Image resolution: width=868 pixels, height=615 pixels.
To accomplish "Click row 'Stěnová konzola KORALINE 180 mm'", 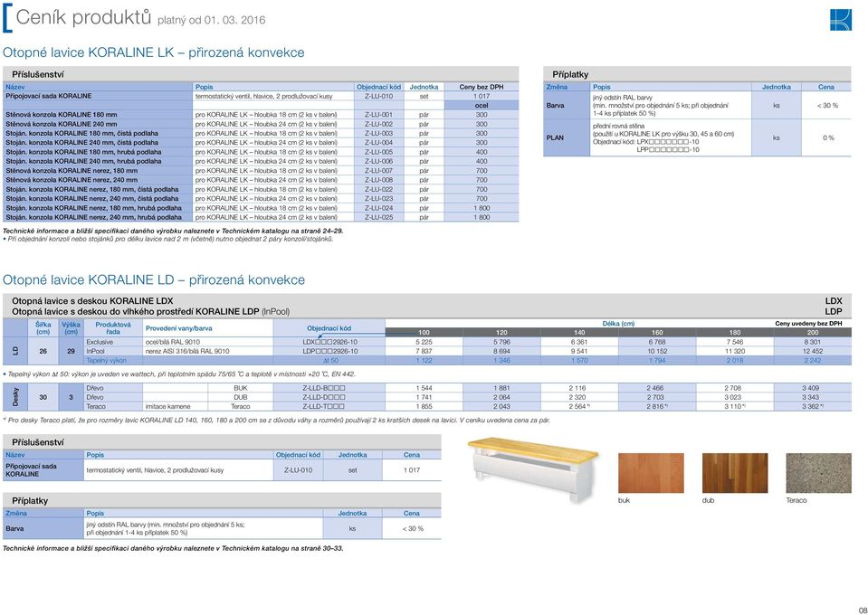I will click(261, 115).
